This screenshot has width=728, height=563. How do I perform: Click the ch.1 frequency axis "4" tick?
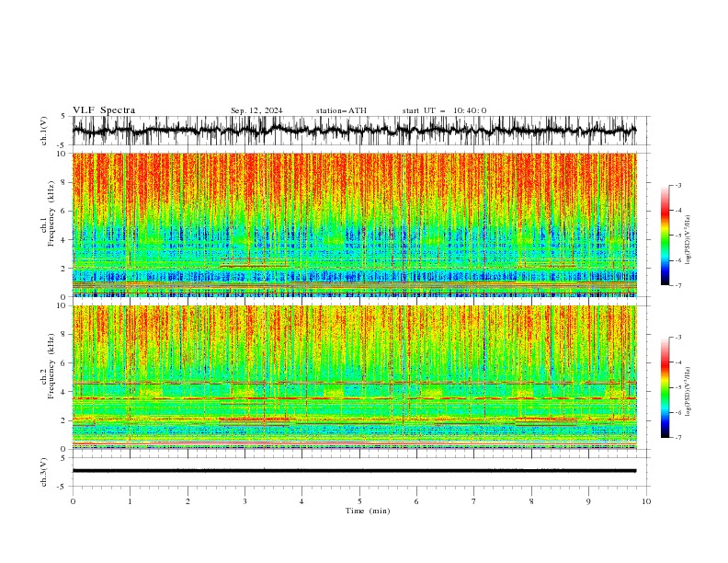coord(64,240)
